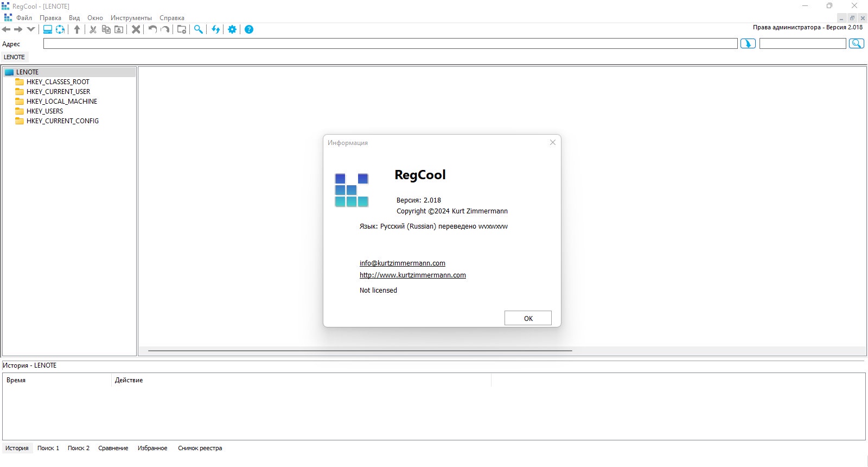Image resolution: width=868 pixels, height=467 pixels.
Task: Open the navigation history dropdown chevron
Action: tap(31, 29)
